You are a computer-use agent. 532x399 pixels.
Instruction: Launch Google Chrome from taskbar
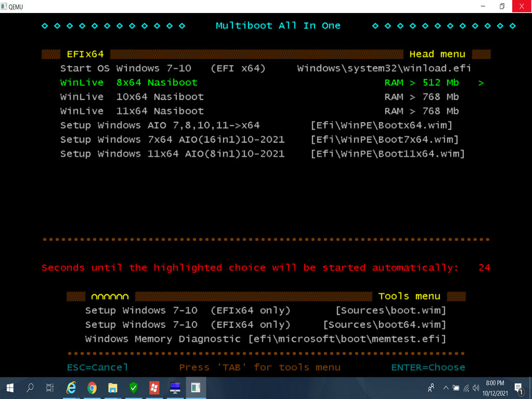[x=92, y=388]
